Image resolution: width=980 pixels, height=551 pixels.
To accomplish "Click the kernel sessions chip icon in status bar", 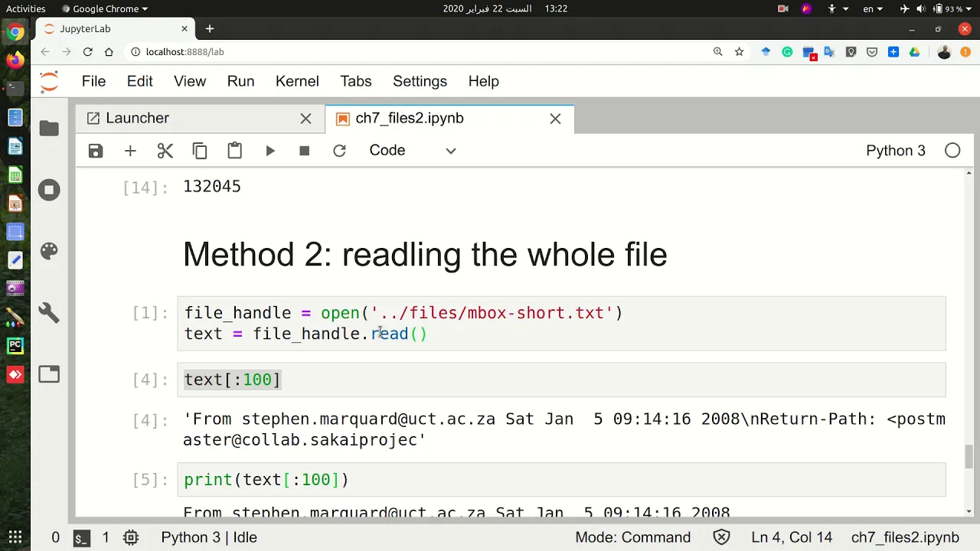I will [131, 537].
